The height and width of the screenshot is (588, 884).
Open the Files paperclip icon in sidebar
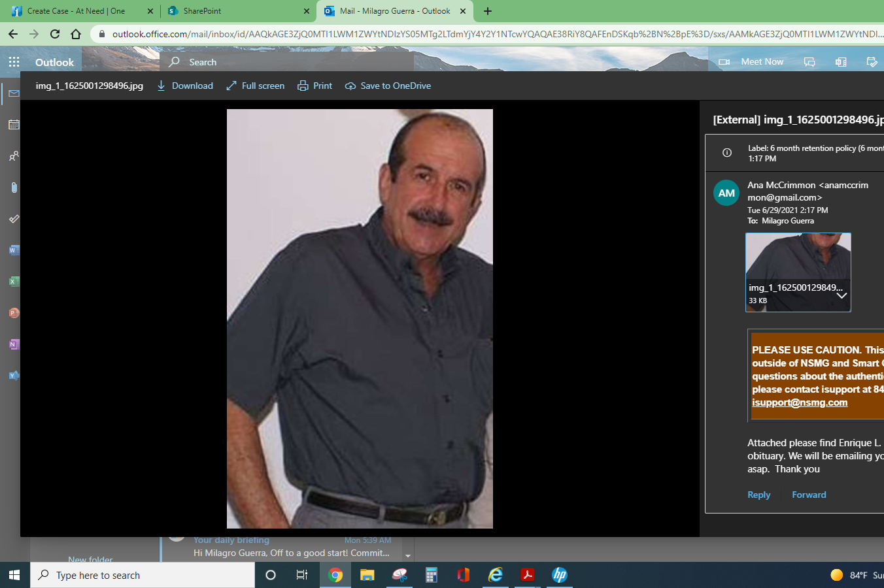point(14,188)
